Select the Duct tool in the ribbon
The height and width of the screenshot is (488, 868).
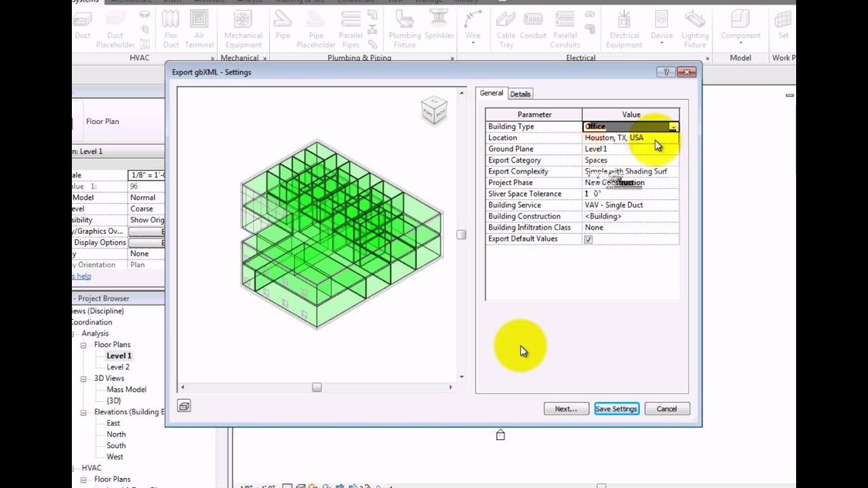82,27
